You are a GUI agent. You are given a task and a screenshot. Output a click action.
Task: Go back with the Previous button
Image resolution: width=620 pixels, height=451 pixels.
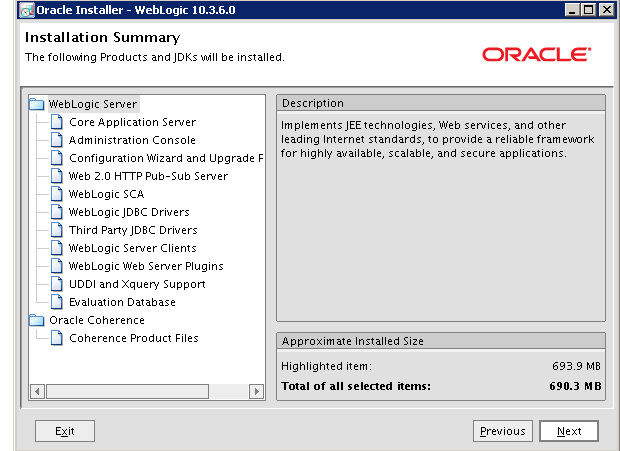pyautogui.click(x=503, y=431)
